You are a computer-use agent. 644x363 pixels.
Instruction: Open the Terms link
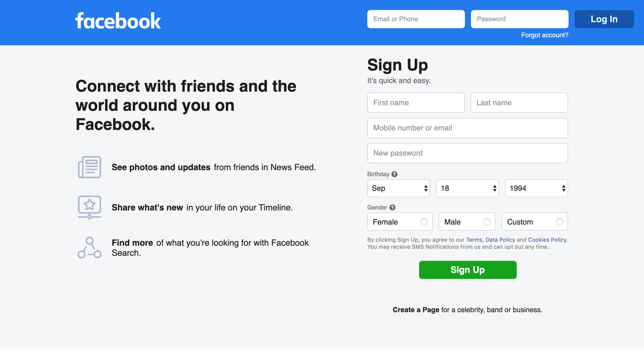tap(474, 240)
